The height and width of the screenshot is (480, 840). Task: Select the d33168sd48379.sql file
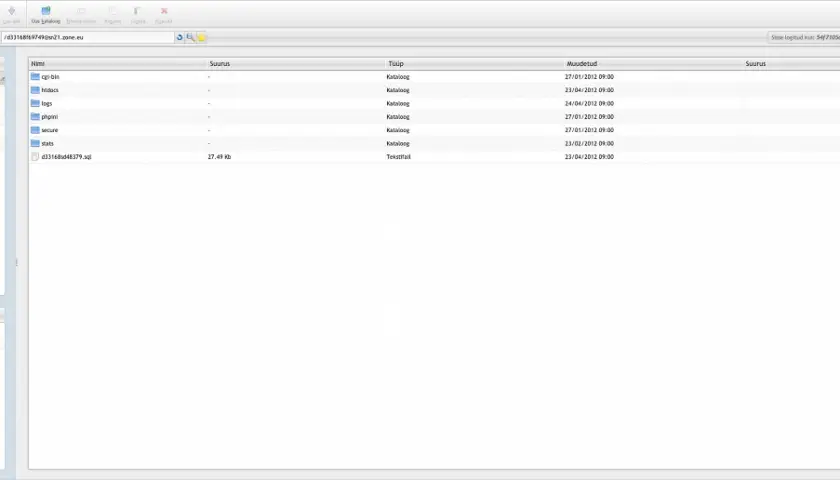click(x=66, y=157)
